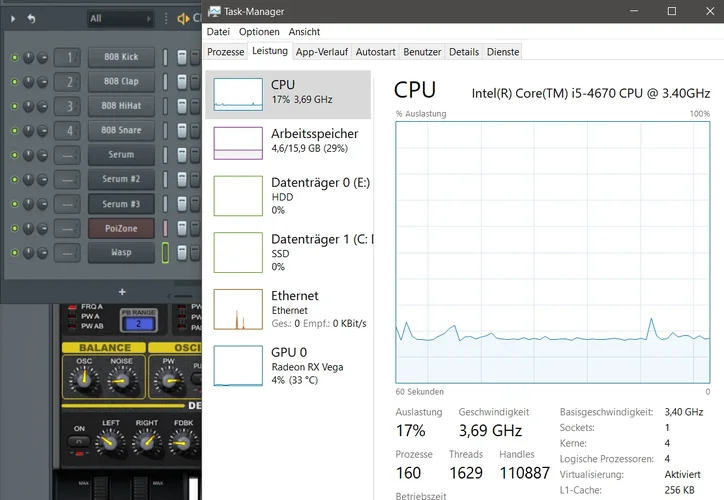The width and height of the screenshot is (724, 500).
Task: Click the PoiZone channel select indicator
Action: pyautogui.click(x=165, y=229)
